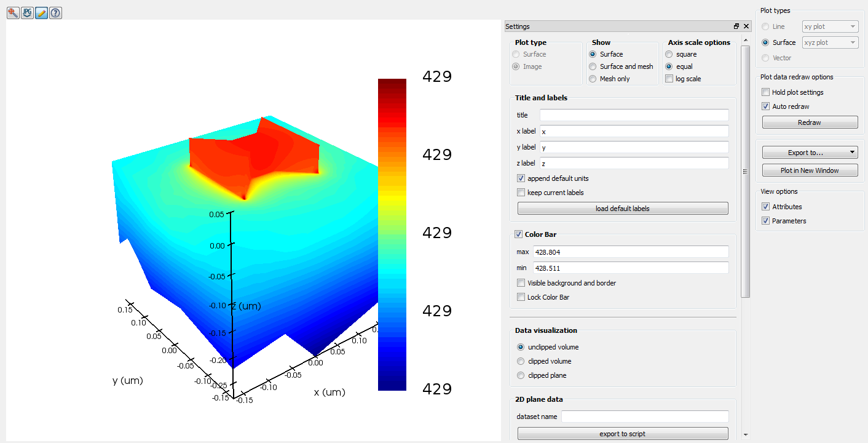Disable Auto redraw
868x443 pixels.
point(765,106)
